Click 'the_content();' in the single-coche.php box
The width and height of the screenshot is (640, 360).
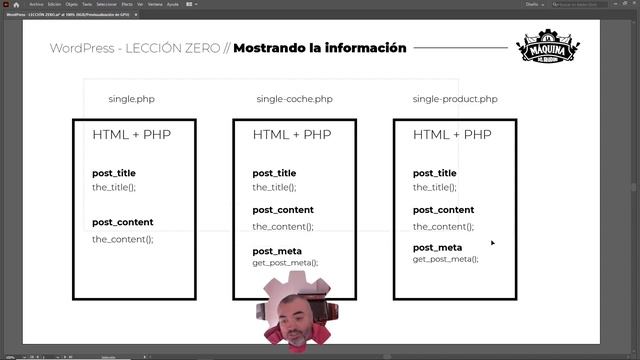pos(283,227)
